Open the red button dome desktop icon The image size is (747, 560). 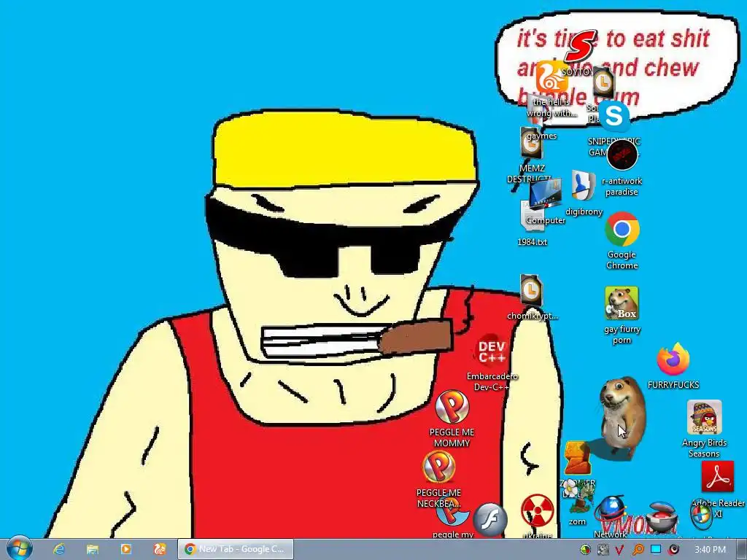point(662,517)
